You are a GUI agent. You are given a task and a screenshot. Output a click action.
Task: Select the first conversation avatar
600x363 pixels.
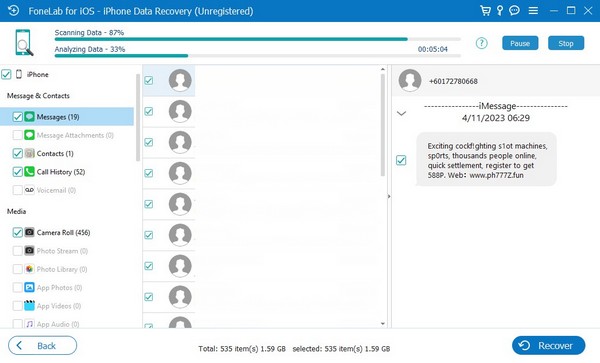(x=180, y=80)
